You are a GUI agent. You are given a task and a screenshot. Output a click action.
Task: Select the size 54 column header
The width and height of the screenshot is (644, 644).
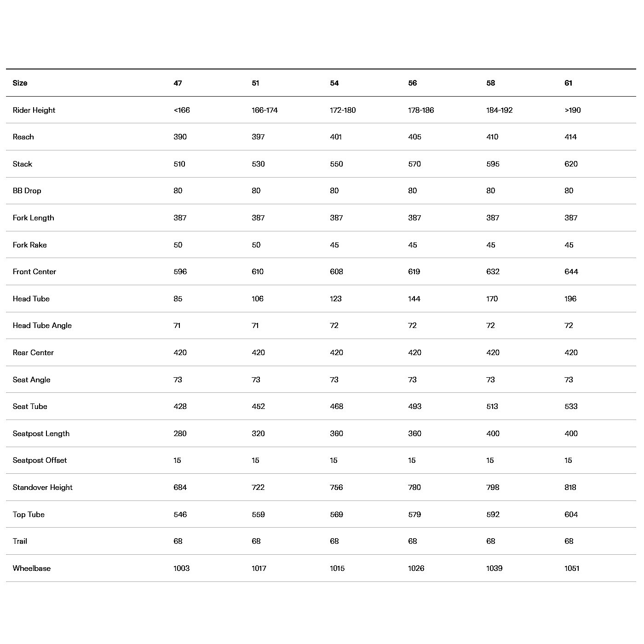point(334,83)
